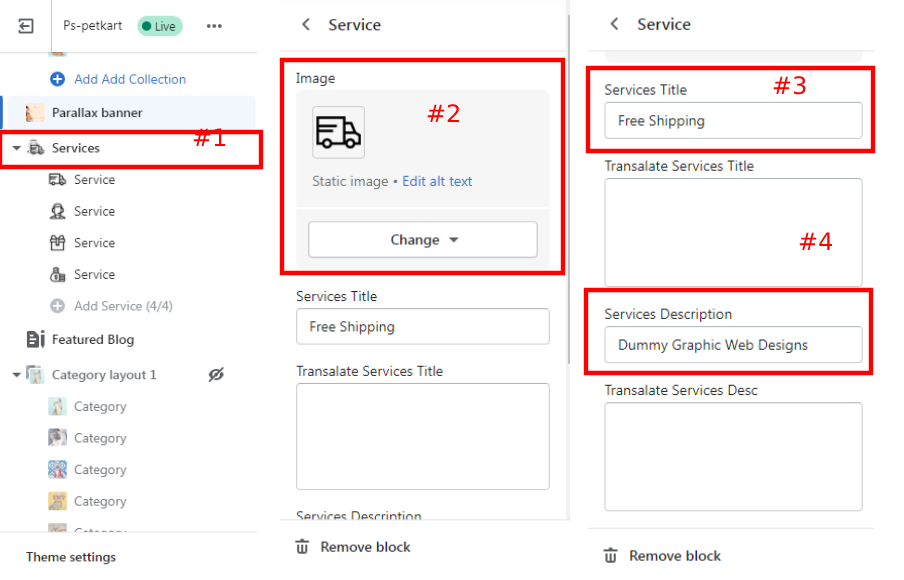
Task: Go back from the Service panel showing Image
Action: point(306,25)
